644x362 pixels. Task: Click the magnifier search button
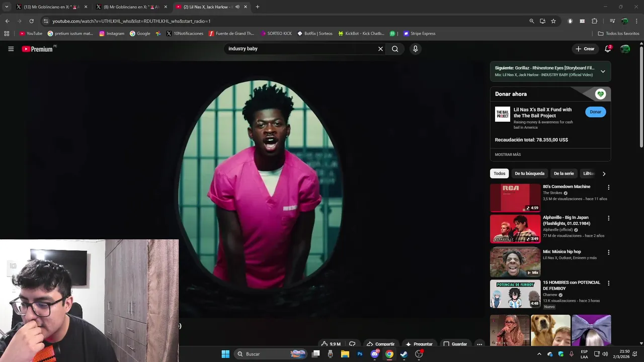coord(395,49)
